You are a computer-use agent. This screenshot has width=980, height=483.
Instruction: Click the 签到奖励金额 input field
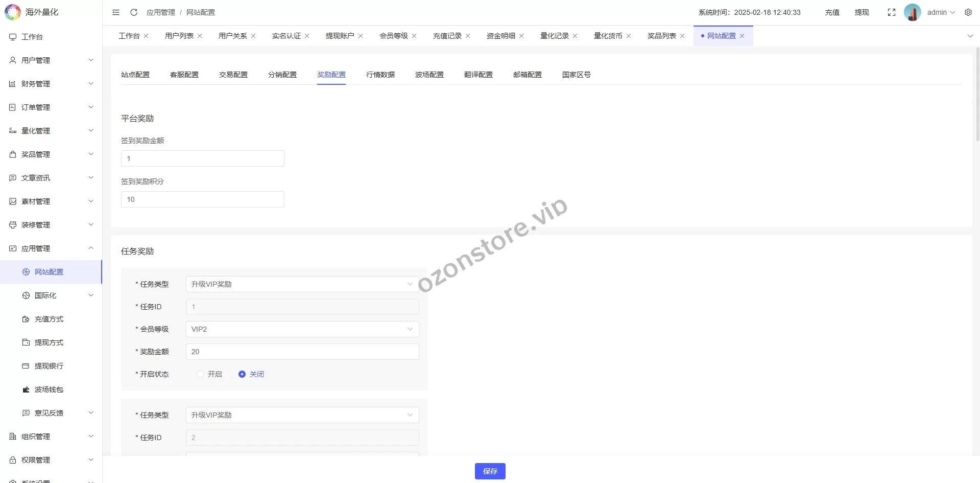click(202, 158)
